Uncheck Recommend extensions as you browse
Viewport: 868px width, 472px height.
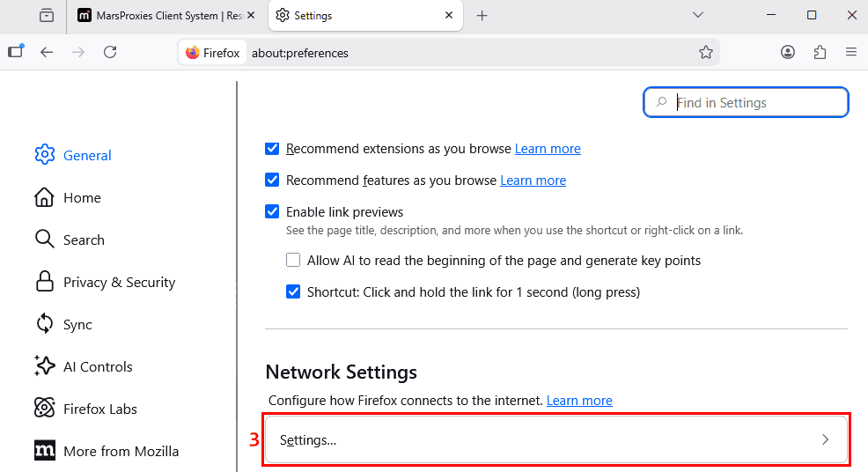coord(272,149)
